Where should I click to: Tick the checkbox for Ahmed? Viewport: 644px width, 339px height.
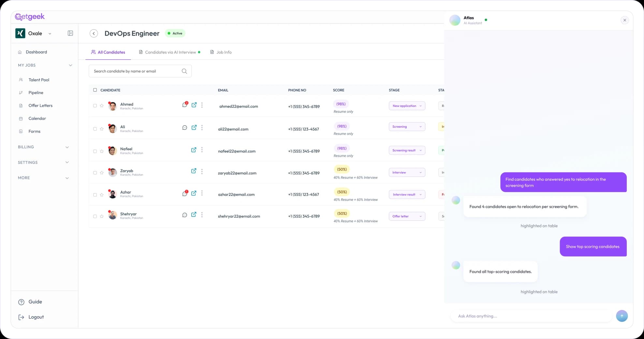(x=95, y=106)
